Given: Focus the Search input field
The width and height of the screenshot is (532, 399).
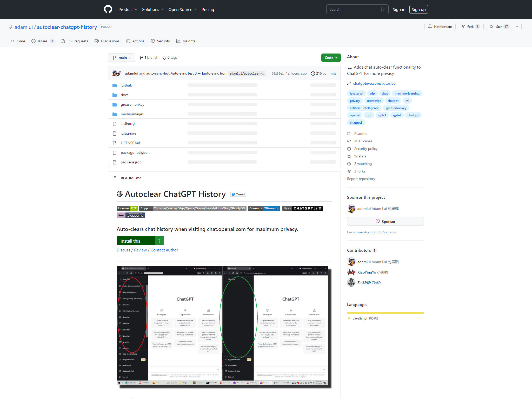Looking at the screenshot, I should click(357, 9).
